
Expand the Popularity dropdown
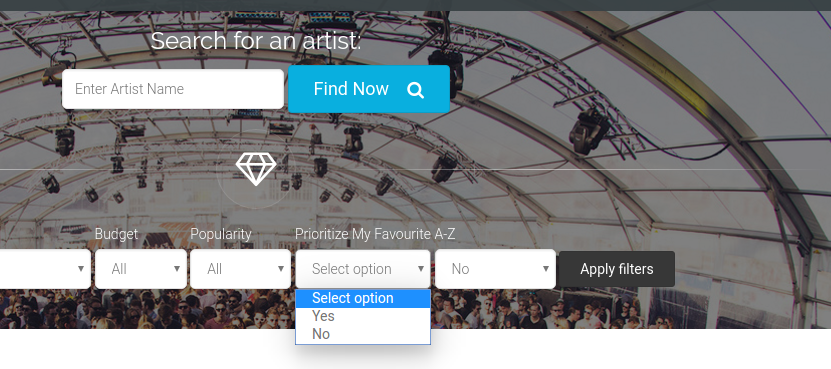point(241,269)
